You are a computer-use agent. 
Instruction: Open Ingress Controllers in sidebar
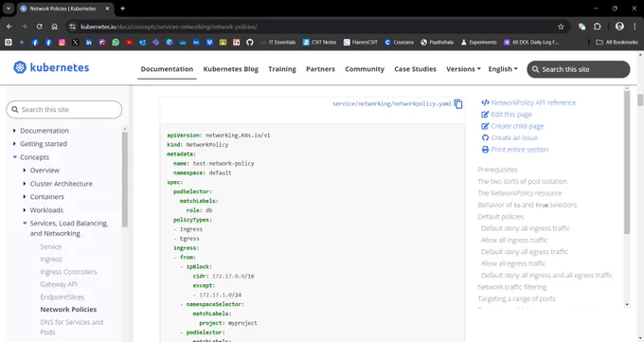pyautogui.click(x=68, y=272)
